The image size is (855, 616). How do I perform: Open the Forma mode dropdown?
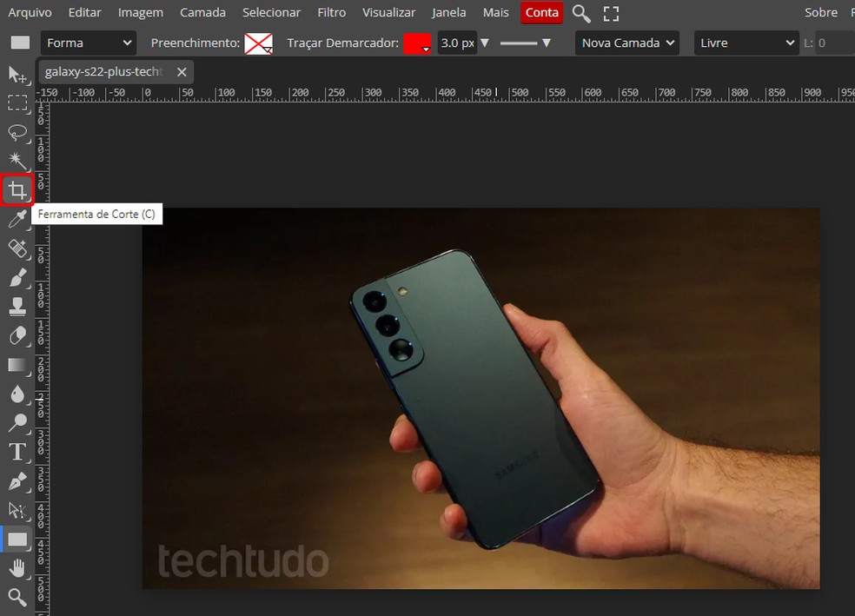pos(89,43)
